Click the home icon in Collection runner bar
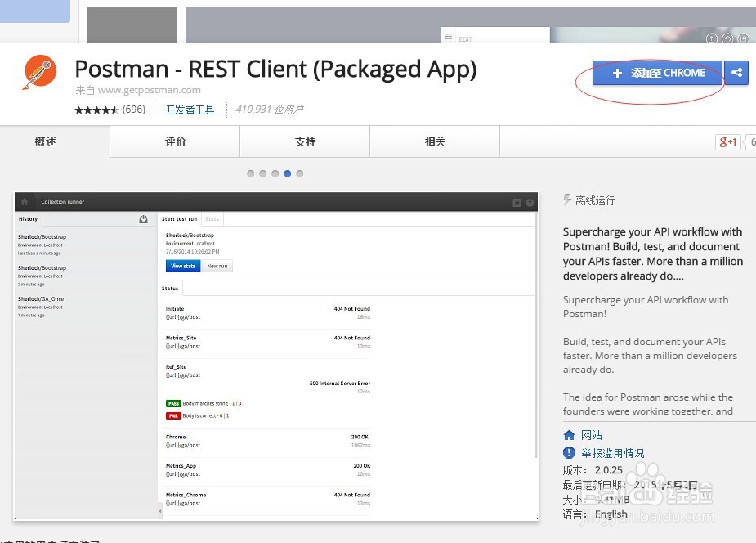The height and width of the screenshot is (543, 756). pyautogui.click(x=25, y=201)
